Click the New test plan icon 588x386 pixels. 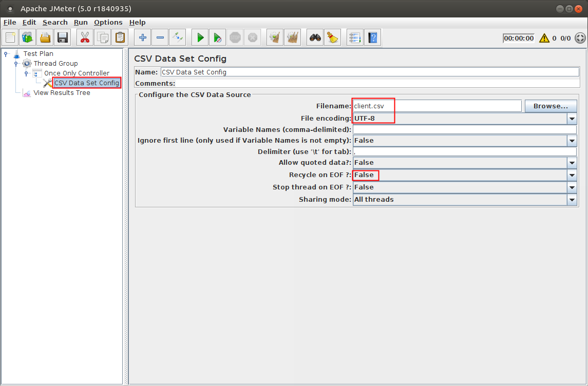[10, 37]
